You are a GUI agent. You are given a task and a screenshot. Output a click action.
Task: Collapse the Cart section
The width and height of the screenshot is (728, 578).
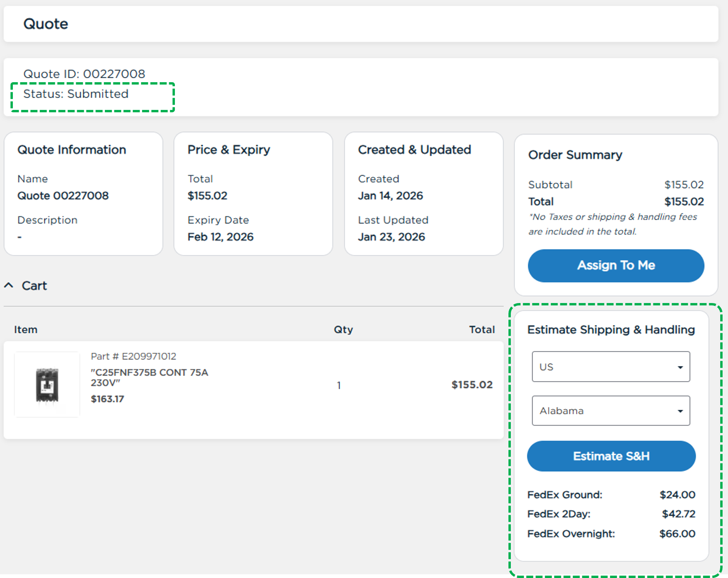9,286
